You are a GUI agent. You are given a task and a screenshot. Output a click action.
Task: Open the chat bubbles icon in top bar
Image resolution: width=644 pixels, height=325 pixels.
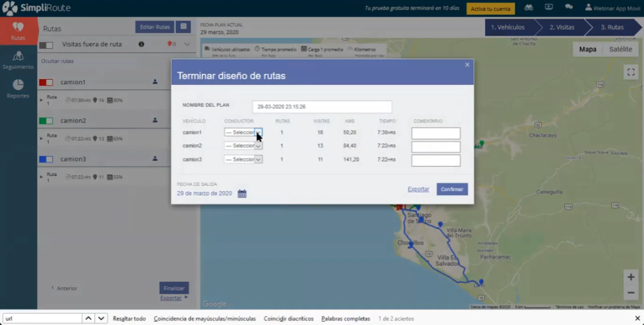click(569, 7)
